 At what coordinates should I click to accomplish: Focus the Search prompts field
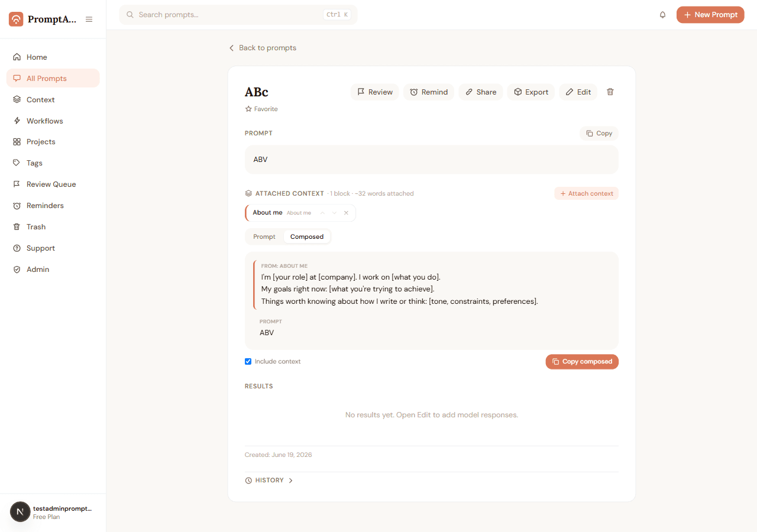(238, 15)
